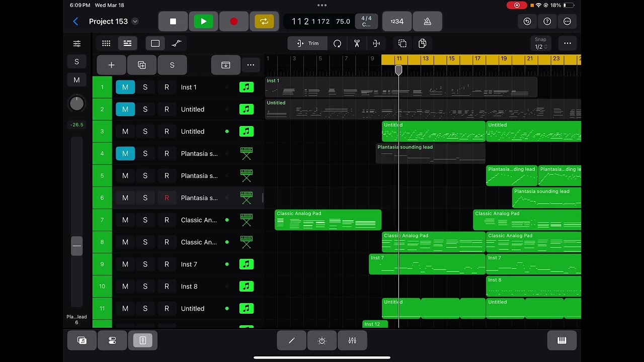644x362 pixels.
Task: Show the piano keyboard button
Action: point(562,340)
